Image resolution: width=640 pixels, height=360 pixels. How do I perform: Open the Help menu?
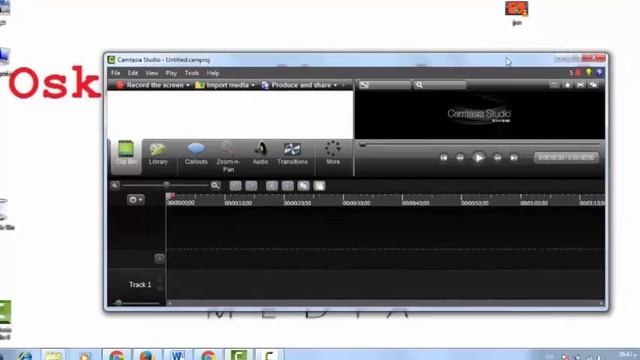[x=213, y=73]
